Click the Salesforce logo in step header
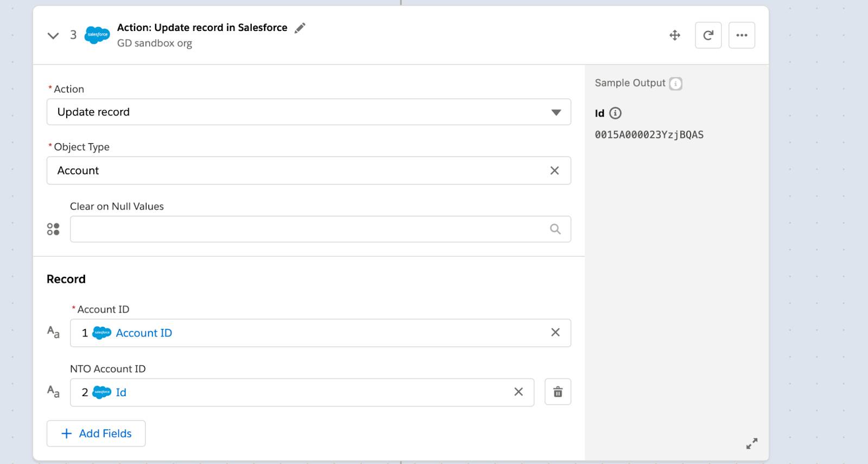This screenshot has width=868, height=464. (x=97, y=35)
